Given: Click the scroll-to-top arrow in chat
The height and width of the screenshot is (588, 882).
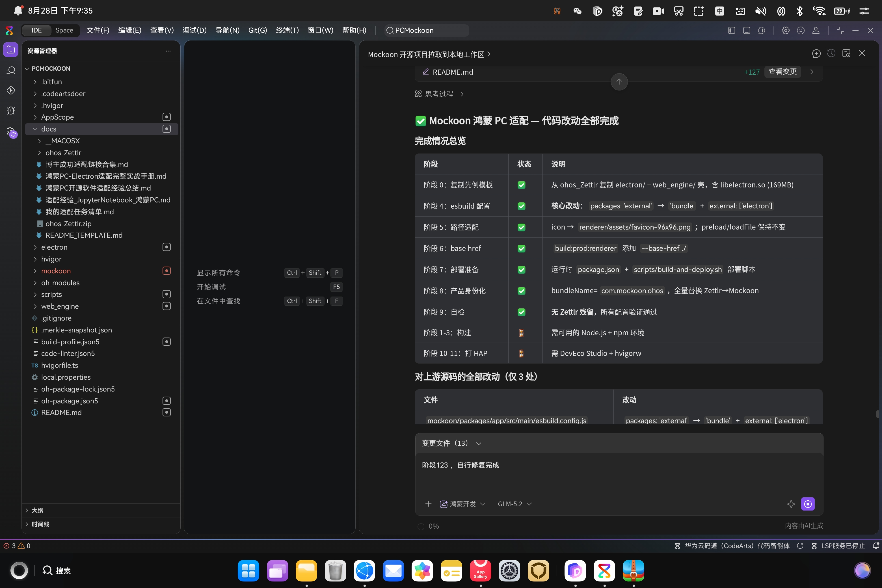Looking at the screenshot, I should [x=619, y=81].
